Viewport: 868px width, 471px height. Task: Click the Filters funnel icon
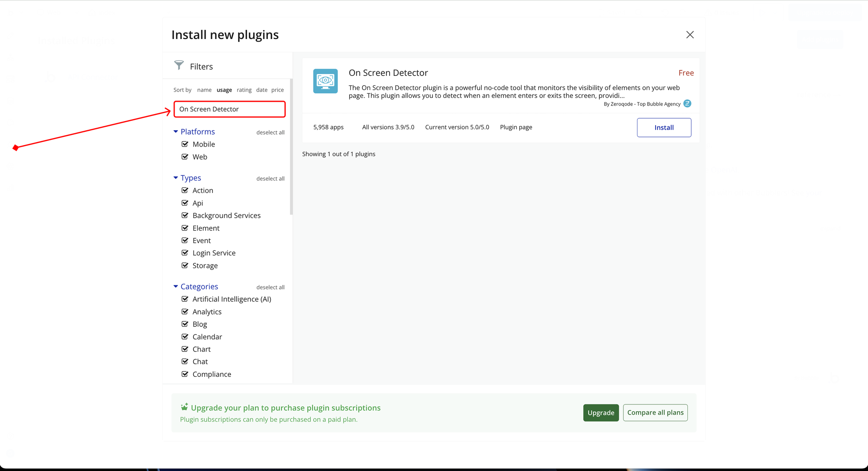pyautogui.click(x=179, y=65)
